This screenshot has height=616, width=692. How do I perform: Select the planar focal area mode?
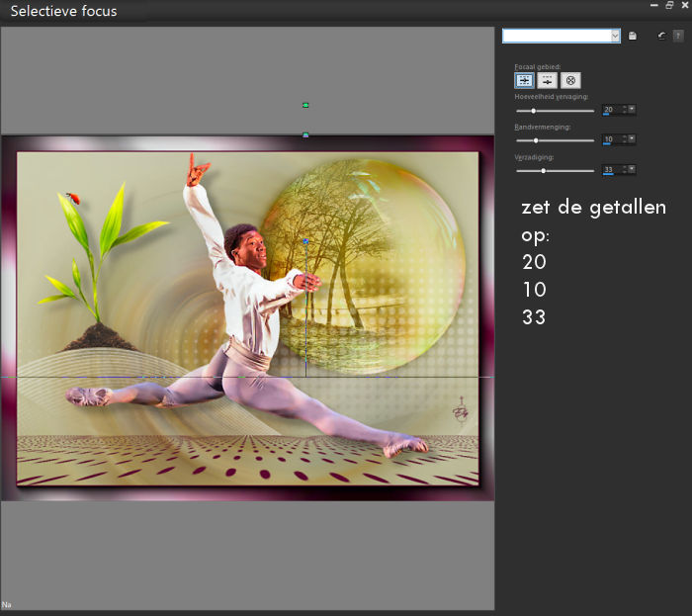click(x=524, y=80)
